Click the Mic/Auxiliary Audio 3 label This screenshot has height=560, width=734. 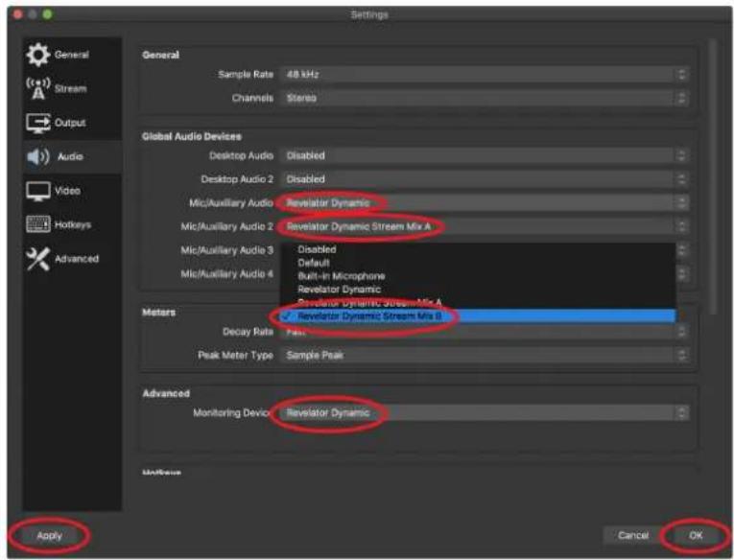coord(227,250)
